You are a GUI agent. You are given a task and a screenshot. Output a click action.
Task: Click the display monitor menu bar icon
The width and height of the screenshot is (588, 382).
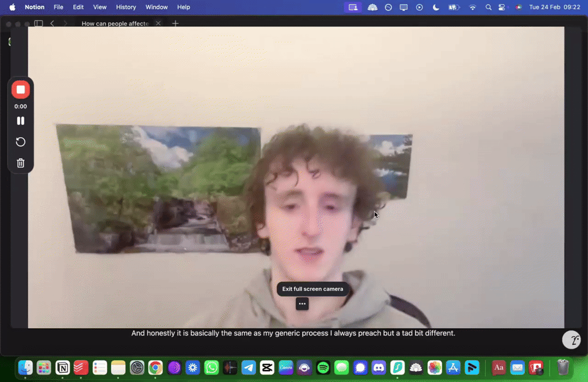(x=404, y=7)
